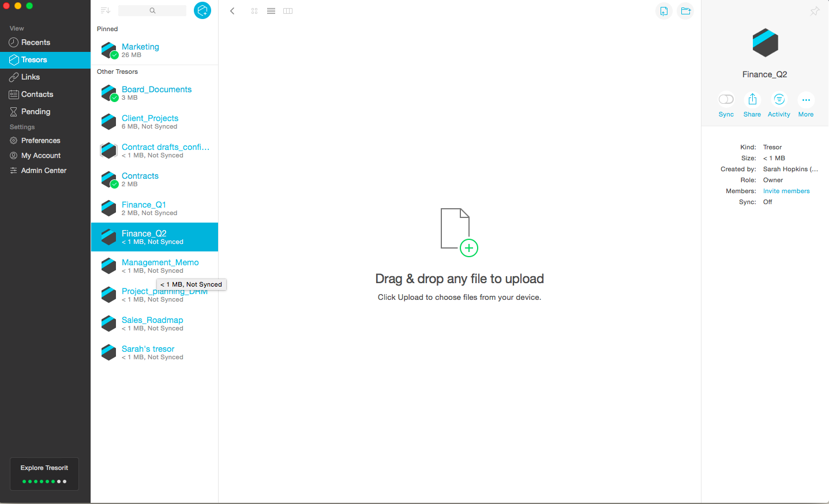Click the Sarah Hopkins creator name

point(790,169)
